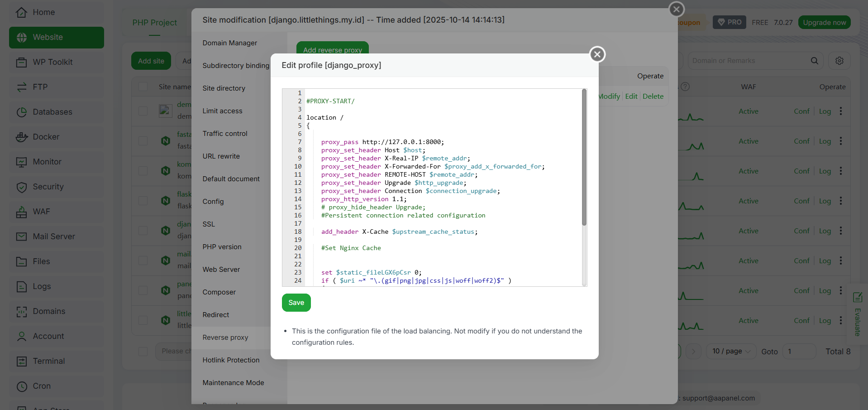Click the Monitor chart icon
This screenshot has width=868, height=410.
point(21,162)
